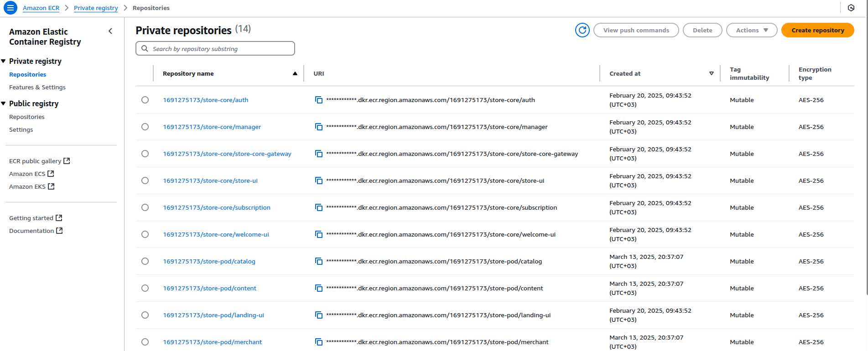Select radio button for store-pod/landing-ui
Image resolution: width=868 pixels, height=351 pixels.
click(x=145, y=315)
